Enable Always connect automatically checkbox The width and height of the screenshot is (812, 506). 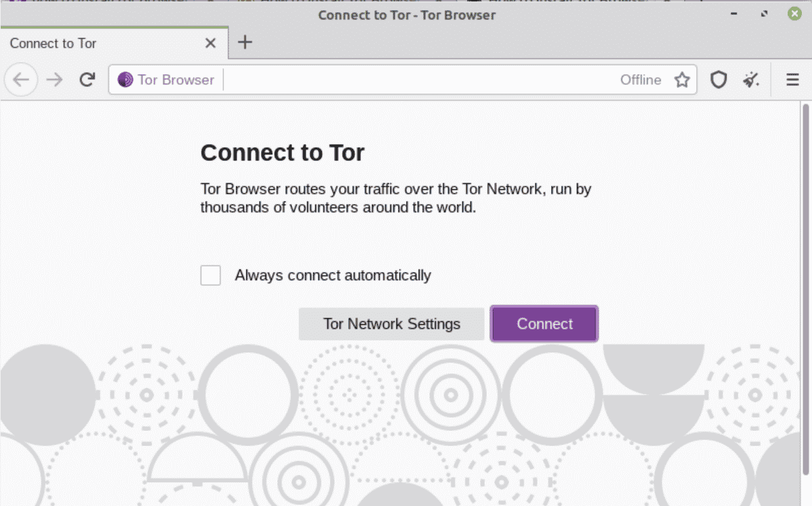[210, 275]
